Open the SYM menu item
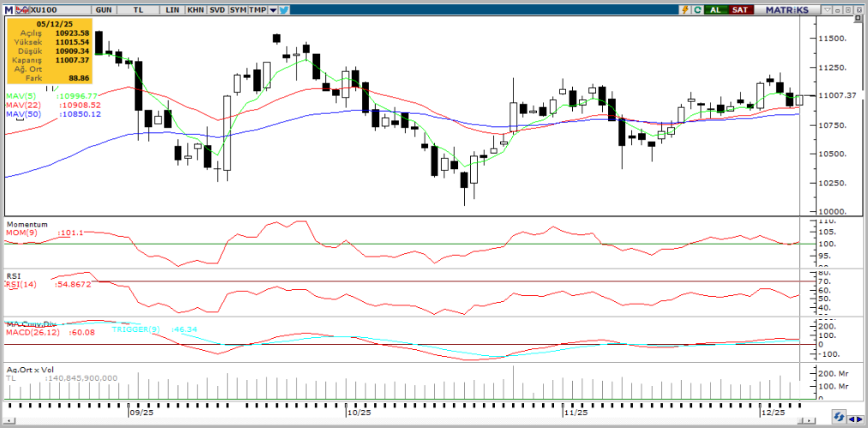 coord(236,9)
